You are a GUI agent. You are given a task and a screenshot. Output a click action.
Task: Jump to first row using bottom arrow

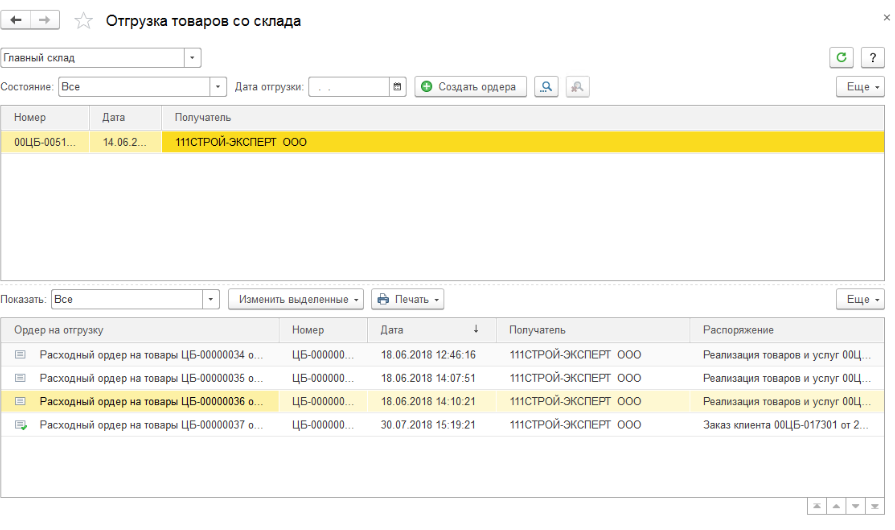pyautogui.click(x=816, y=508)
